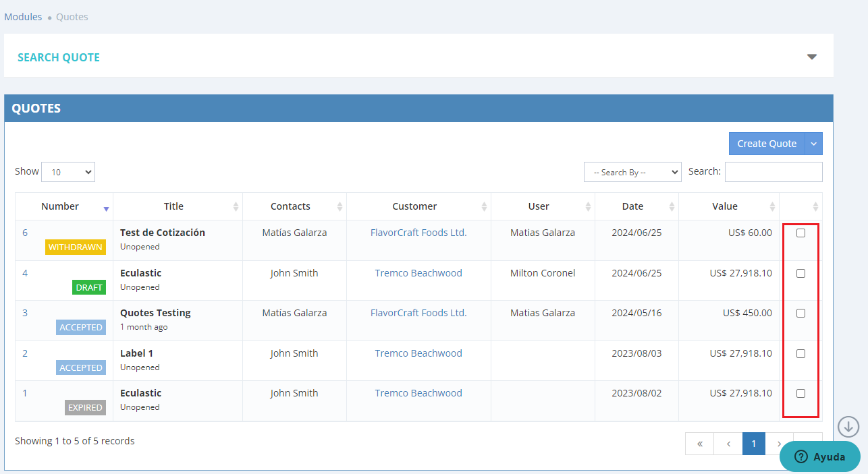Select the Quotes Testing row checkbox
Screen dimensions: 868x474
[801, 314]
